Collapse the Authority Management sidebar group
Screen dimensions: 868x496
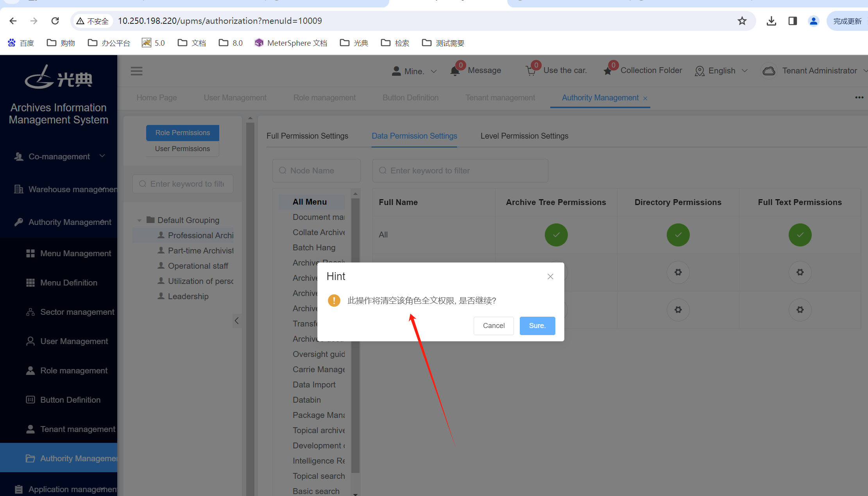coord(59,222)
